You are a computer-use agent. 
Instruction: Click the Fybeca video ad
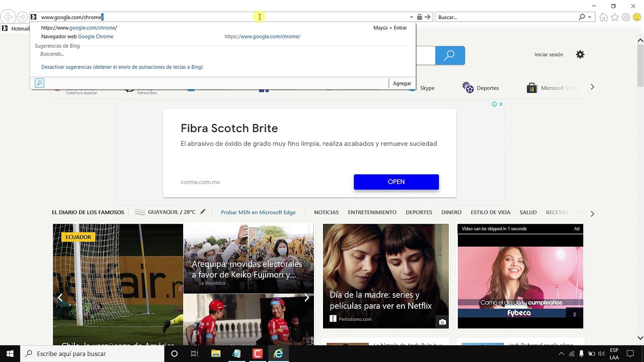(x=520, y=277)
